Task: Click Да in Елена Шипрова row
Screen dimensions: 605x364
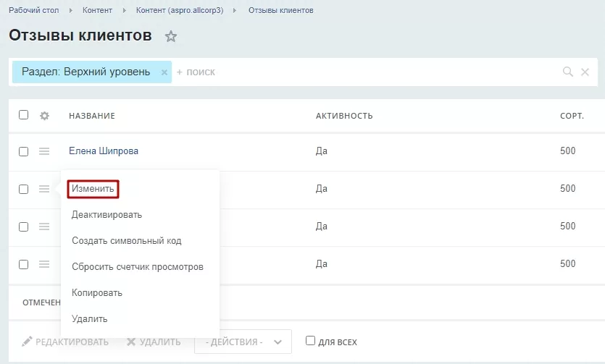Action: (322, 151)
